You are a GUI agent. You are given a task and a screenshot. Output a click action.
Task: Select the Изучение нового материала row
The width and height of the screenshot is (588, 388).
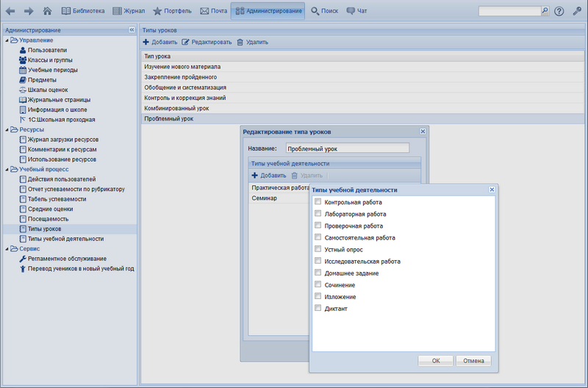coord(362,67)
